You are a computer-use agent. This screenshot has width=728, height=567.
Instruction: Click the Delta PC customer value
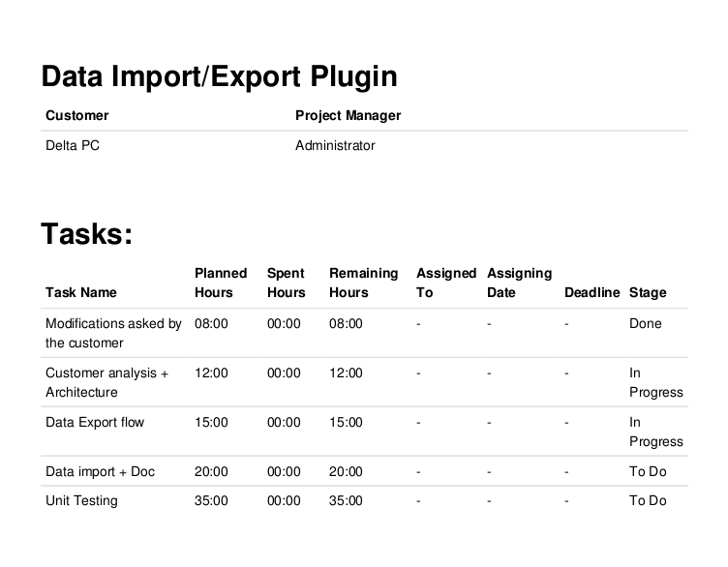coord(73,146)
